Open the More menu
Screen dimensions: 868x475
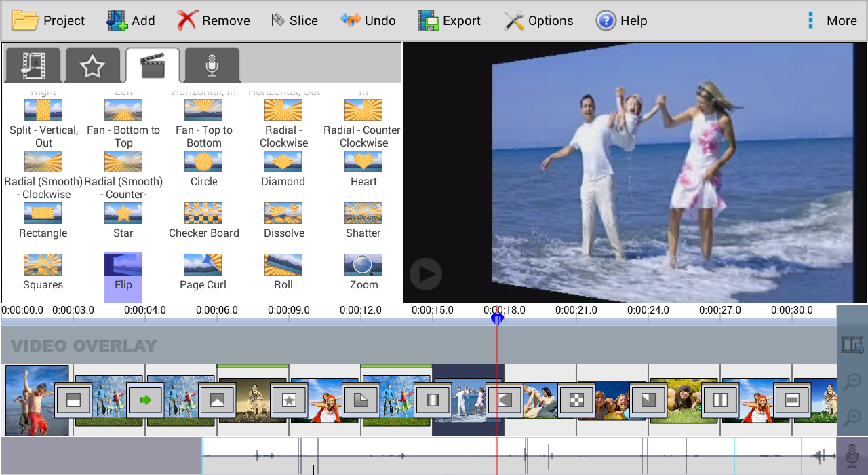[831, 20]
